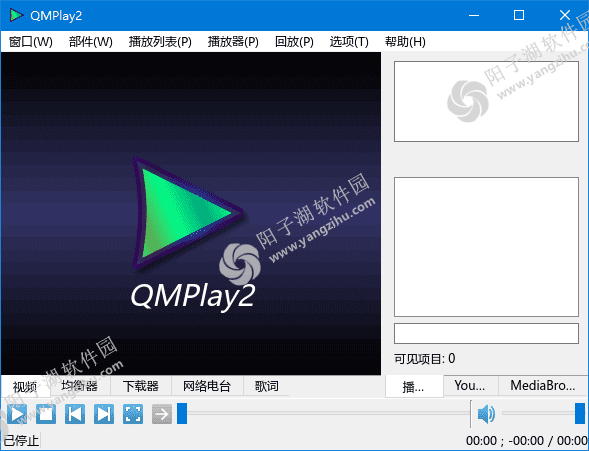Open the 选项(T) menu
This screenshot has width=589, height=451.
point(349,41)
